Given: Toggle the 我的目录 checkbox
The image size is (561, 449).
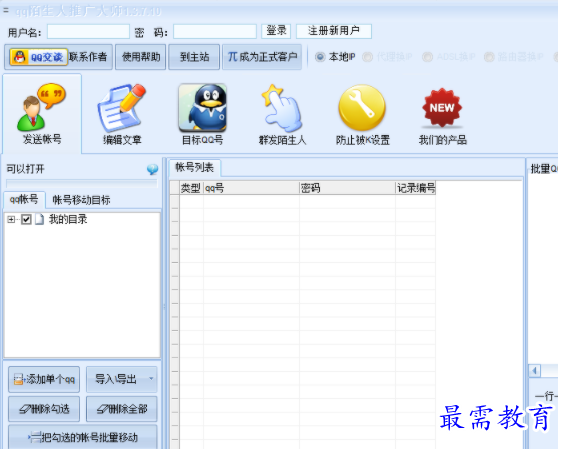Looking at the screenshot, I should coord(26,219).
